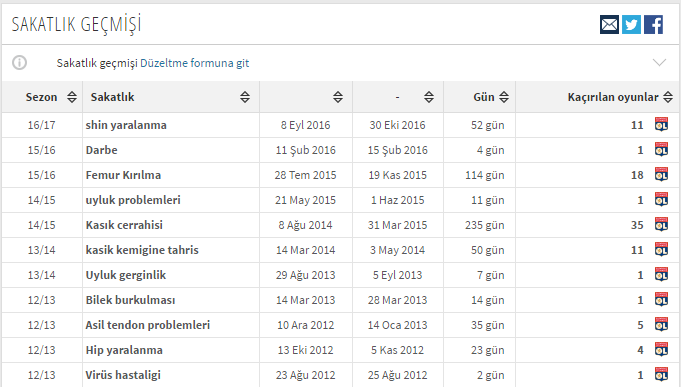The width and height of the screenshot is (681, 391).
Task: Click club crest in uyluk problemleri row
Action: [x=661, y=200]
